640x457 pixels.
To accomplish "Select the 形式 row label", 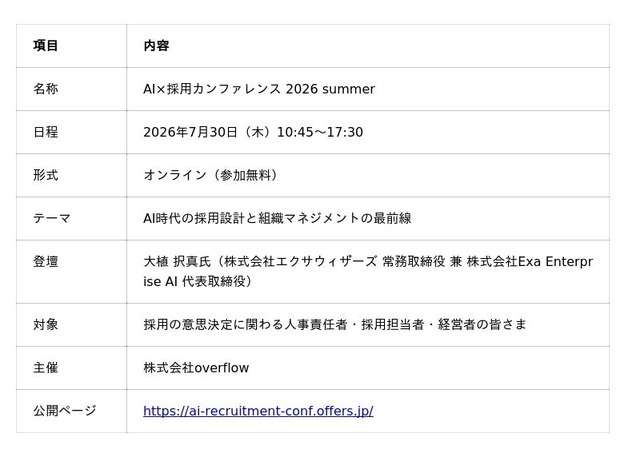I will 45,175.
